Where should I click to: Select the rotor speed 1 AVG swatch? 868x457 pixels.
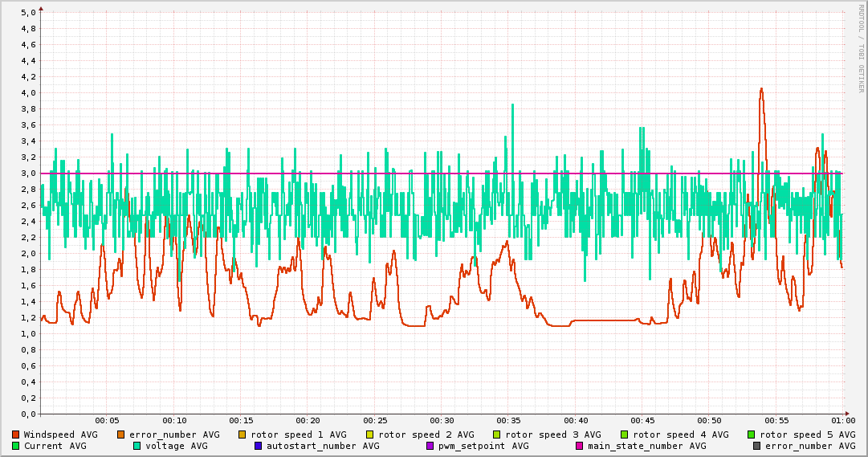(242, 435)
